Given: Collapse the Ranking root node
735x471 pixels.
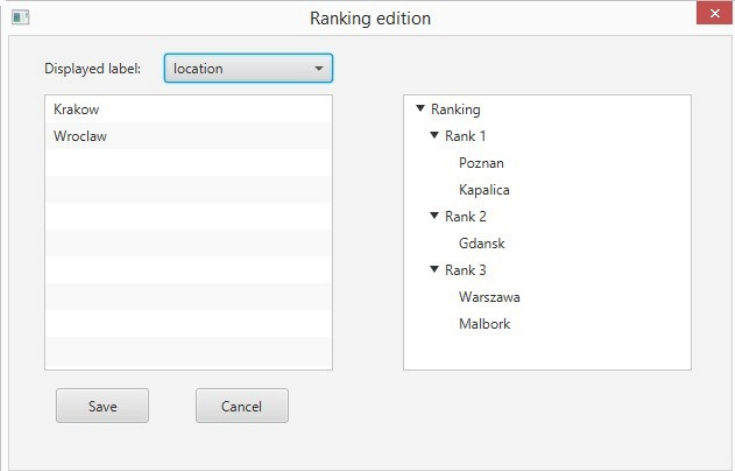Looking at the screenshot, I should pyautogui.click(x=420, y=109).
